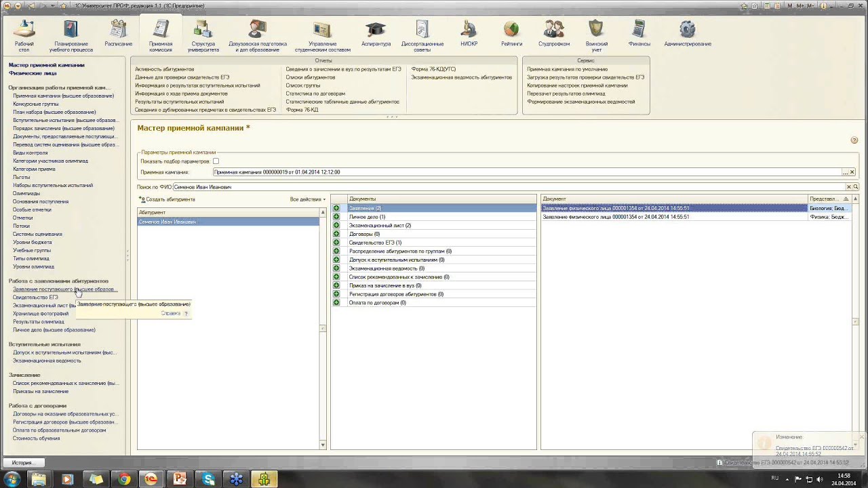Open the НИОКР section
The width and height of the screenshot is (868, 488).
pos(469,34)
